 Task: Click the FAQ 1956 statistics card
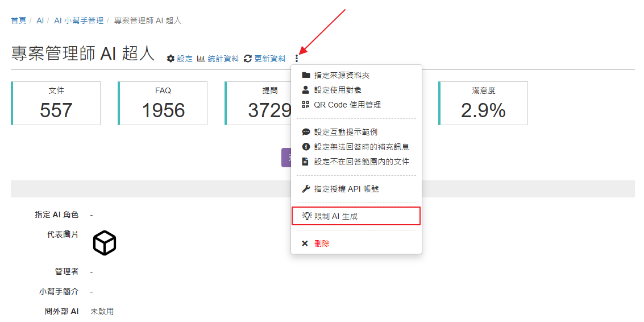pyautogui.click(x=163, y=103)
